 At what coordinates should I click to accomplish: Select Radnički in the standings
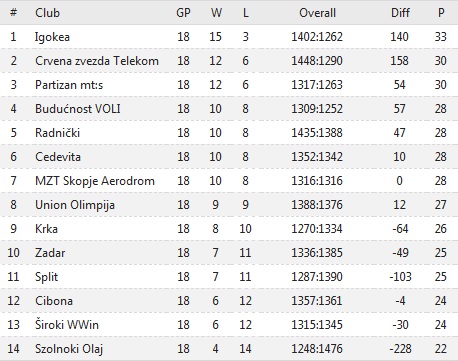click(57, 133)
